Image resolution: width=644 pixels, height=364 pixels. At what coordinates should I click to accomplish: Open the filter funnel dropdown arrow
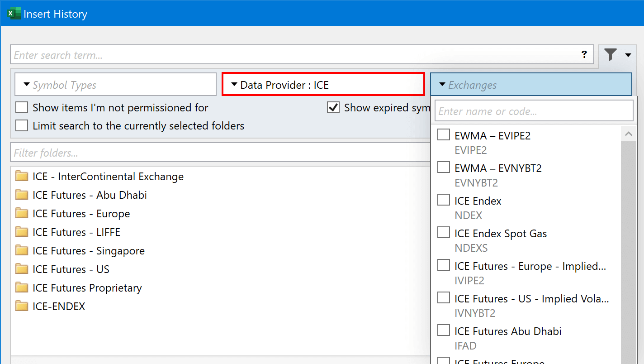(628, 55)
